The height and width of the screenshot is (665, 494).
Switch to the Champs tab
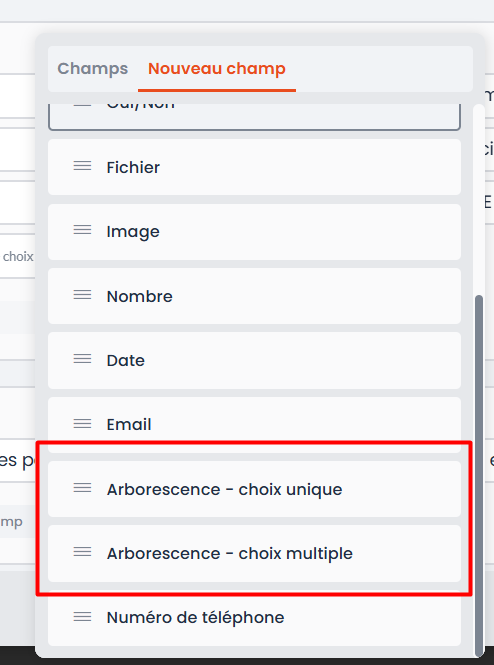coord(92,68)
